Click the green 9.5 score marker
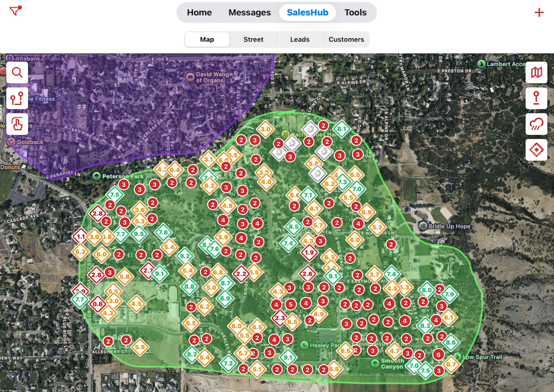554x392 pixels. [139, 234]
